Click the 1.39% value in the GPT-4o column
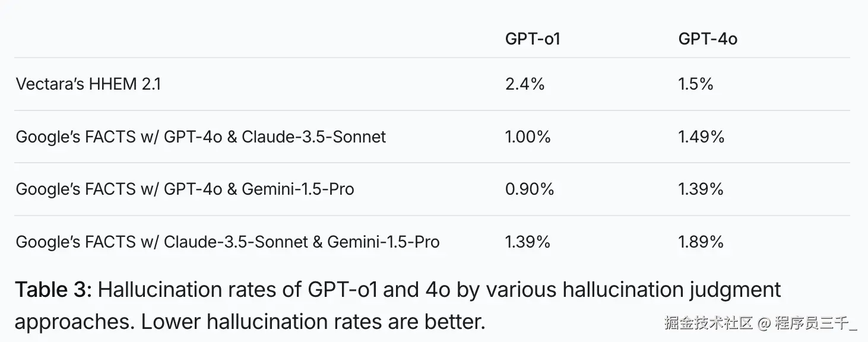Viewport: 868px width, 342px height. 701,189
